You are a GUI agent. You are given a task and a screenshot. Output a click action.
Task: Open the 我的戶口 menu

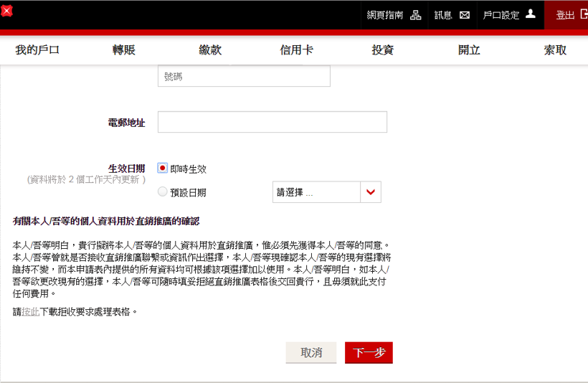37,50
